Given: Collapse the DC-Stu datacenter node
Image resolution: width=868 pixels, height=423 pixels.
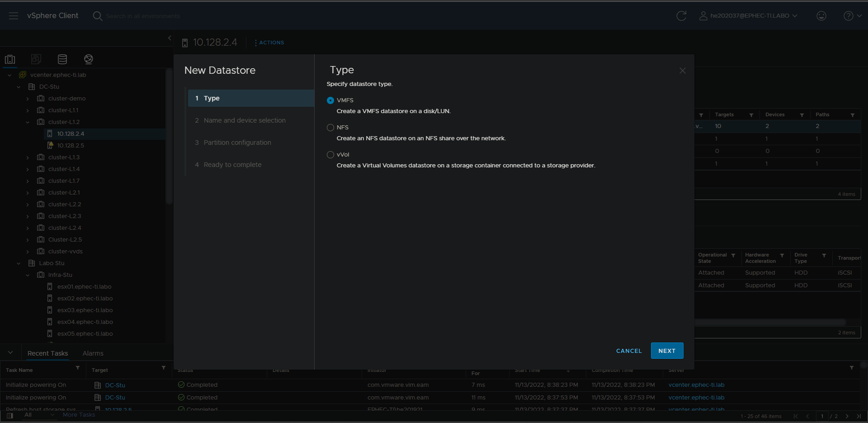Looking at the screenshot, I should pos(19,87).
